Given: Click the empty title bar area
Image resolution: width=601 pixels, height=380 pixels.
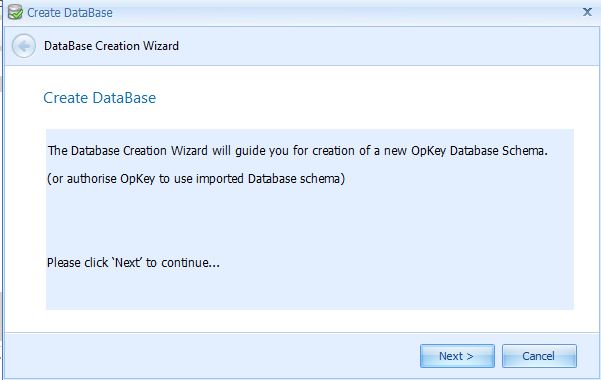Looking at the screenshot, I should click(x=345, y=13).
